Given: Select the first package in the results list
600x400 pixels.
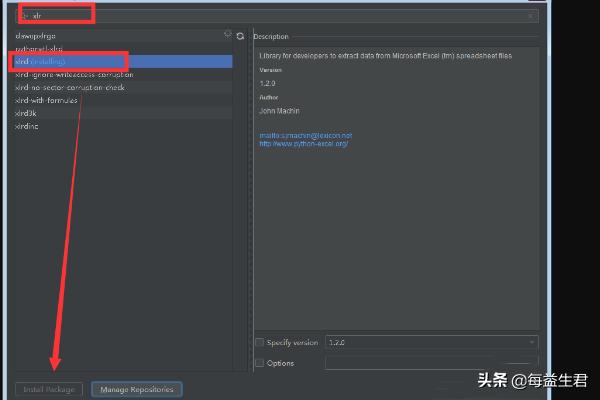Looking at the screenshot, I should pos(36,36).
